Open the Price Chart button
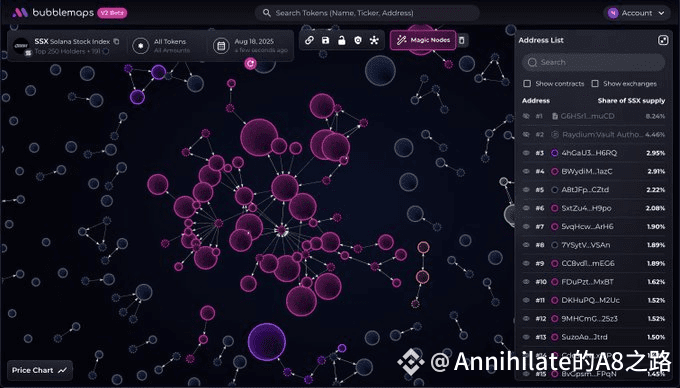Image resolution: width=680 pixels, height=388 pixels. [x=39, y=370]
